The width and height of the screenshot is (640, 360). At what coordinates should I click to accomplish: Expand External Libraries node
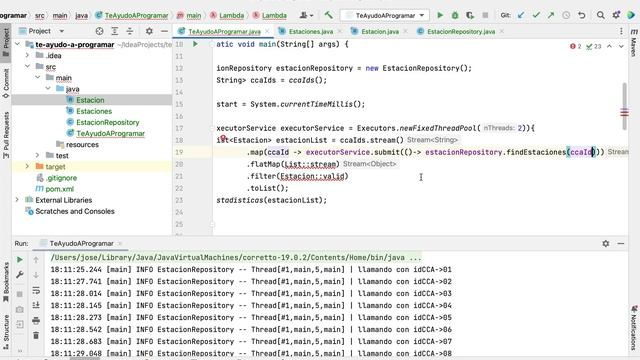coord(18,200)
